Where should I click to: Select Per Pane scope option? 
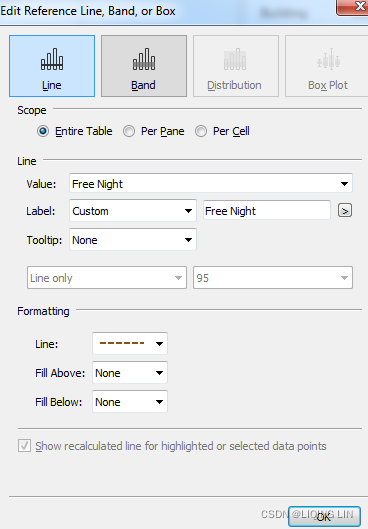129,131
